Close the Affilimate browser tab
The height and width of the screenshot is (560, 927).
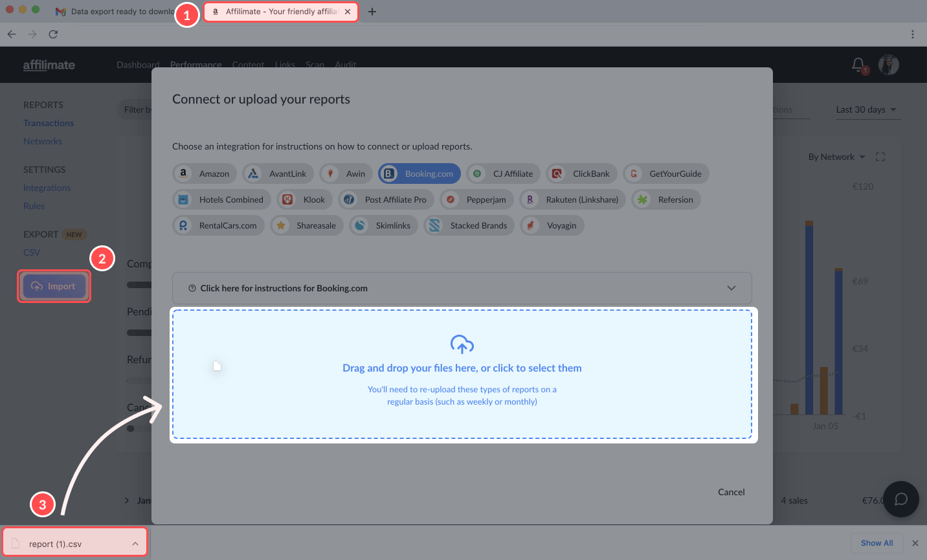click(x=348, y=12)
